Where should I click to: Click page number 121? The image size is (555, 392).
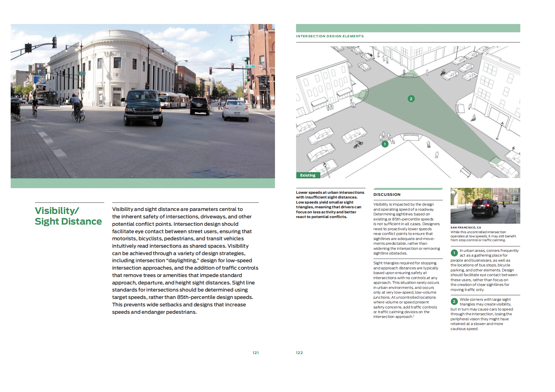pos(255,353)
